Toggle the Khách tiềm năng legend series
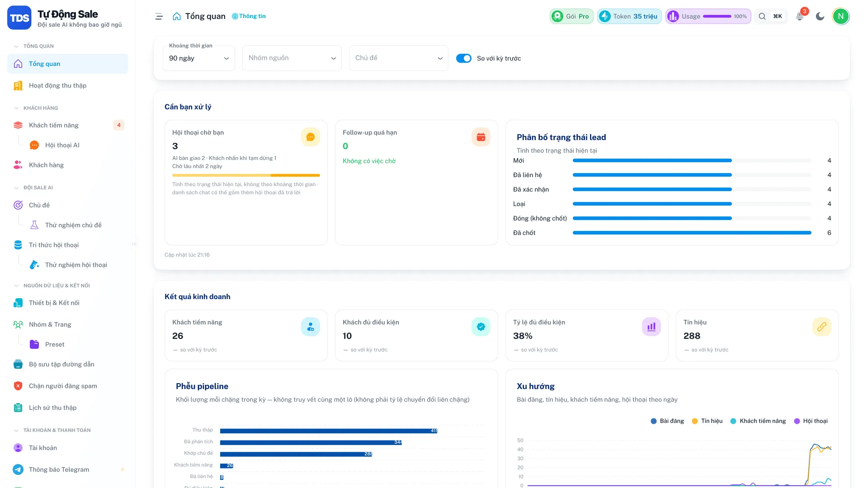 758,421
